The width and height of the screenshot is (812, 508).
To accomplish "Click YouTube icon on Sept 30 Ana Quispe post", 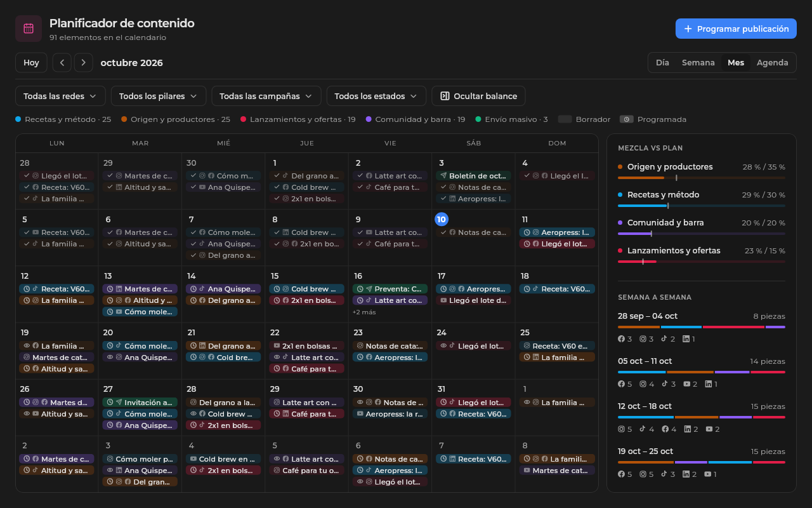I will 202,187.
